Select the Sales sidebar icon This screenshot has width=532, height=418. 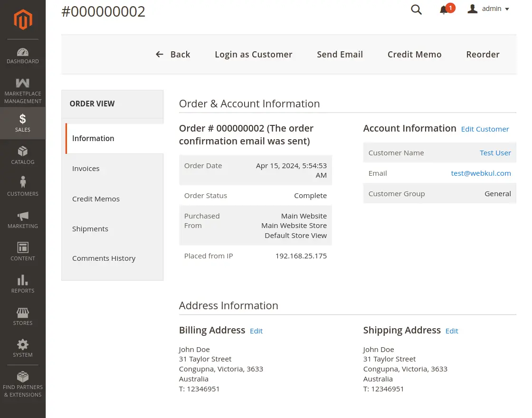coord(22,123)
